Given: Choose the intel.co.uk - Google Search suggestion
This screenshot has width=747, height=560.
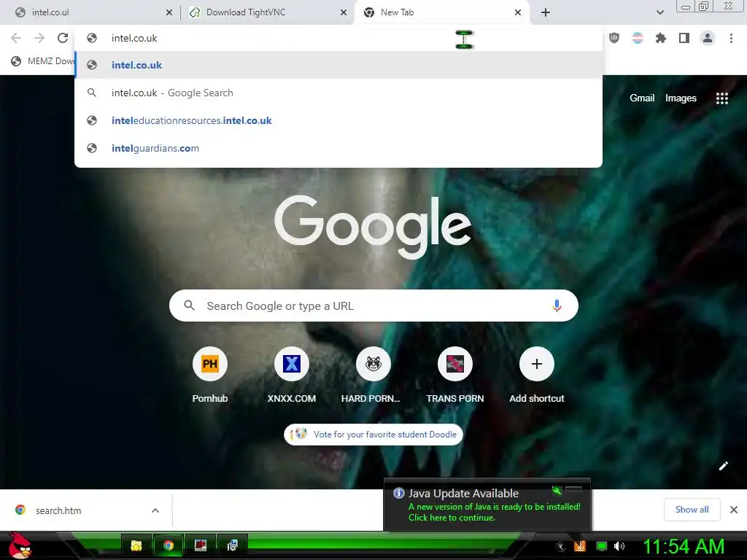Looking at the screenshot, I should [338, 93].
